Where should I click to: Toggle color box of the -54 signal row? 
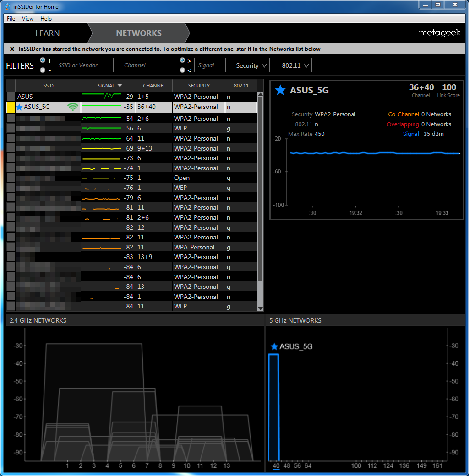pyautogui.click(x=11, y=119)
